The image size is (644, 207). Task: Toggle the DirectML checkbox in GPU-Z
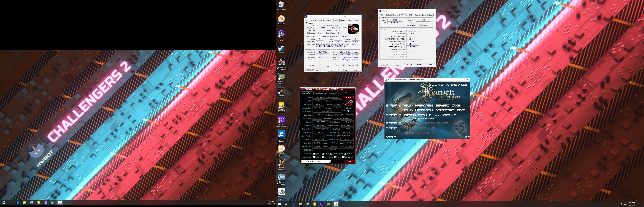[345, 154]
